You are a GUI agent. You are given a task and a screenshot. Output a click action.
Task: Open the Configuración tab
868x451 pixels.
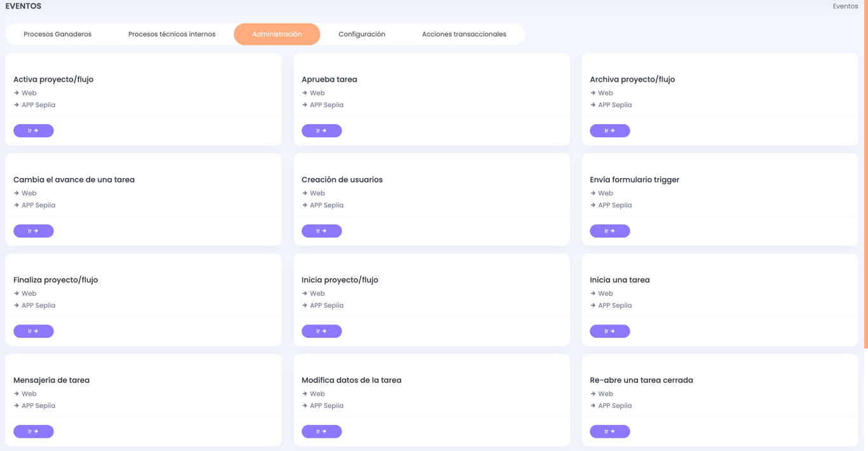(362, 34)
